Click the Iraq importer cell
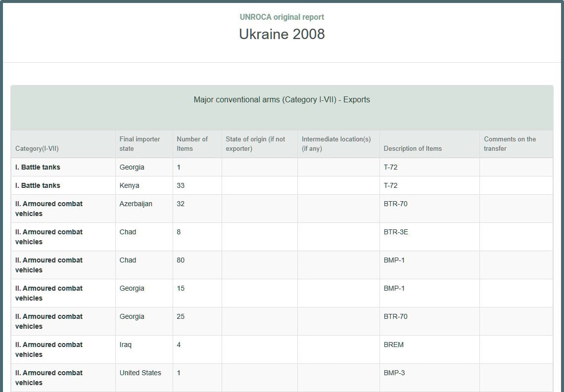This screenshot has width=564, height=392. (x=126, y=345)
